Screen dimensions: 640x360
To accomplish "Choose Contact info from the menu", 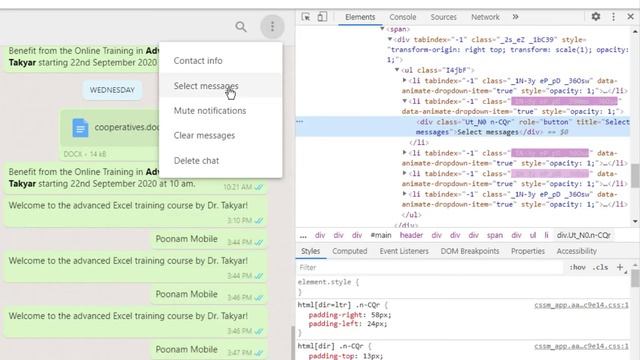I will point(220,61).
